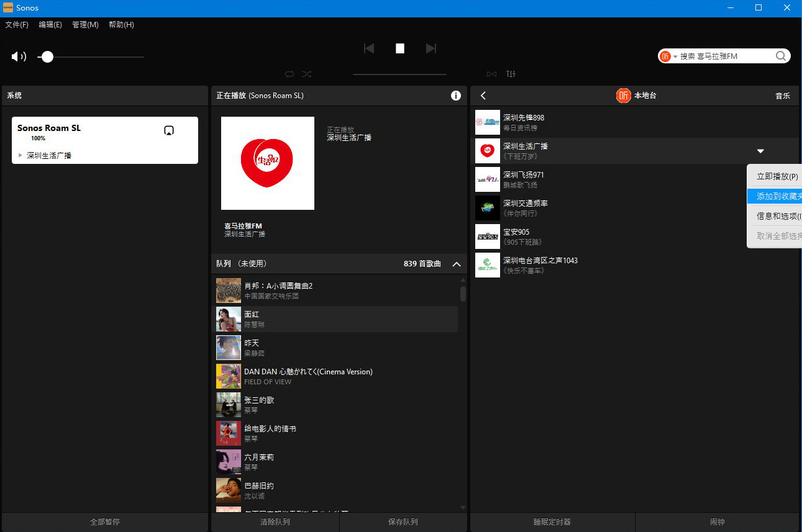The height and width of the screenshot is (532, 802).
Task: Open info for current track via the i icon
Action: (x=455, y=95)
